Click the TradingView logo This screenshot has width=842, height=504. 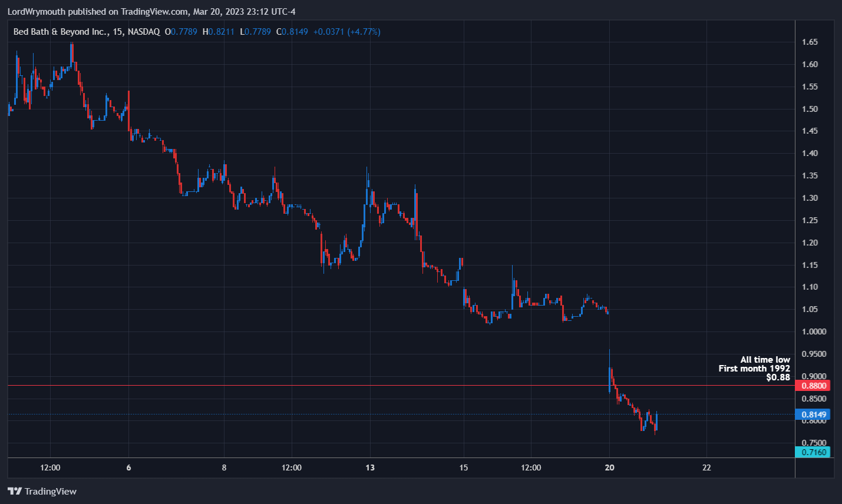(x=42, y=491)
